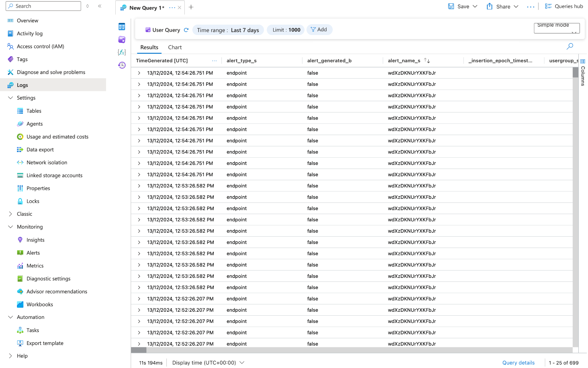
Task: Click the sort arrows on alert_name_s column
Action: coord(427,61)
